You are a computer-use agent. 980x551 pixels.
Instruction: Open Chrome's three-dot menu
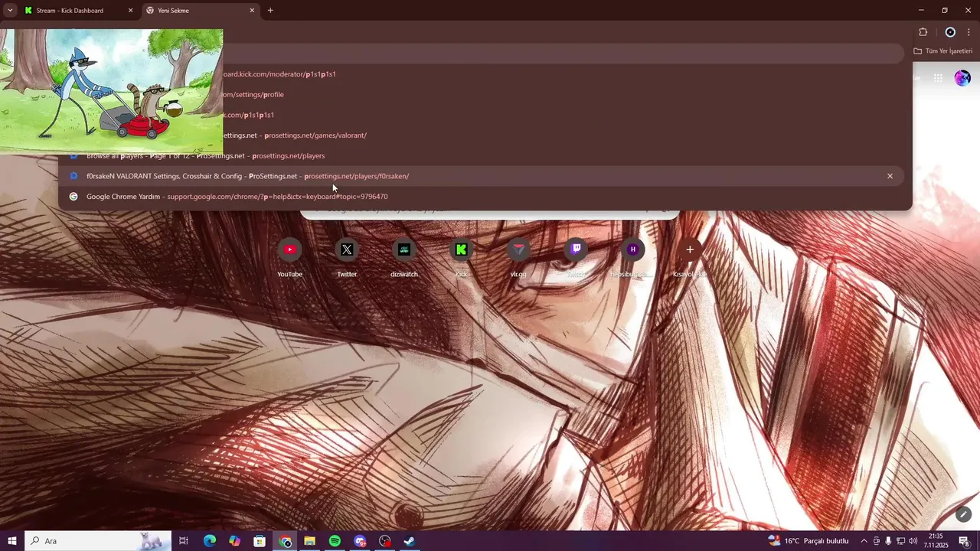[x=969, y=32]
